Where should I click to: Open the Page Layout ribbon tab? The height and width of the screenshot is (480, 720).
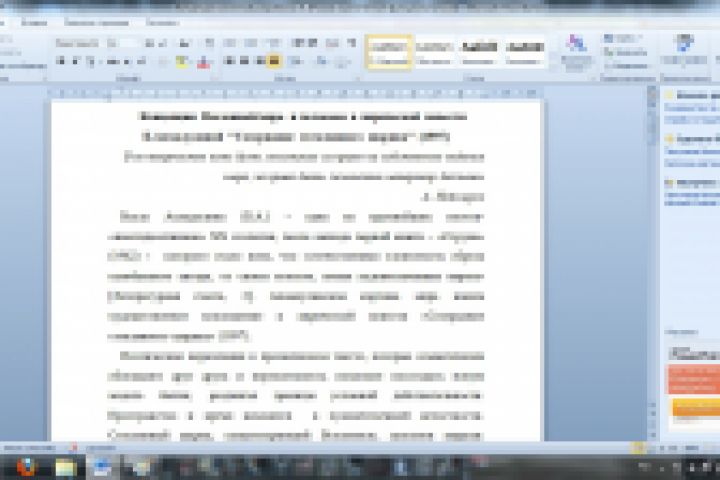pos(96,23)
